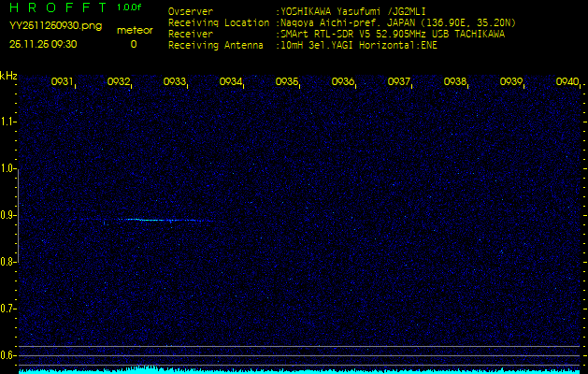Click the green "meteor" label
Screen dimensions: 588x374
(x=135, y=30)
